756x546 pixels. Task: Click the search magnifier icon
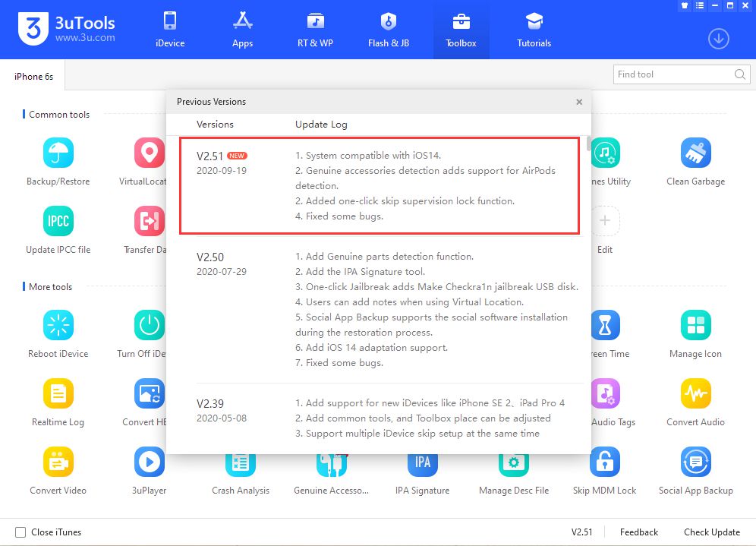coord(739,74)
